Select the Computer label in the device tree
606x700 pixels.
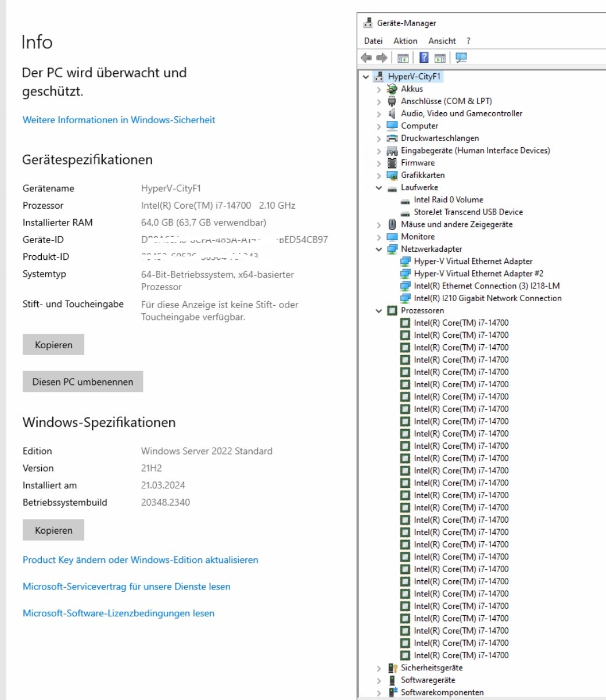[419, 126]
